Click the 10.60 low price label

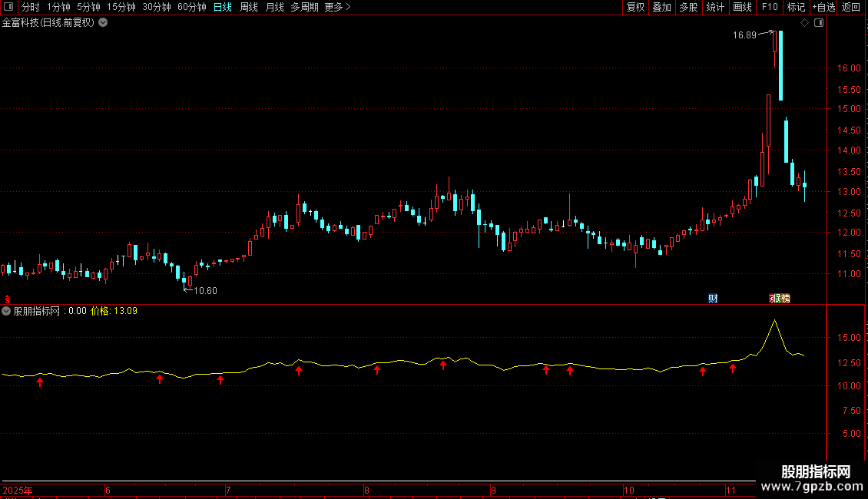(x=205, y=291)
